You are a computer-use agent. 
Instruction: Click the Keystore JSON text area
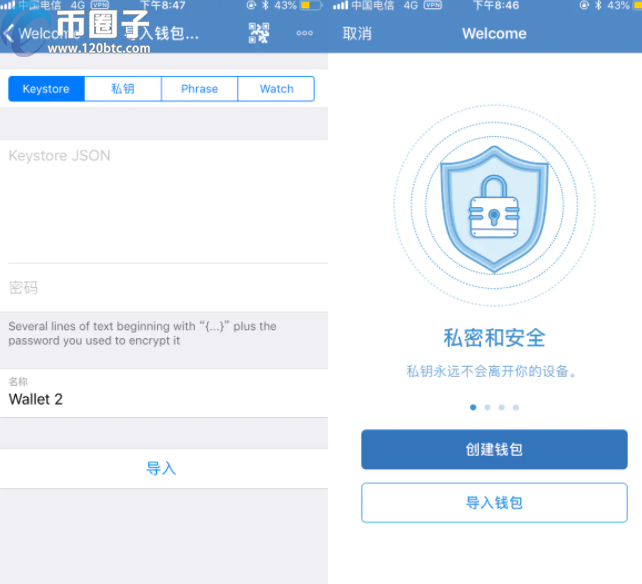[164, 200]
